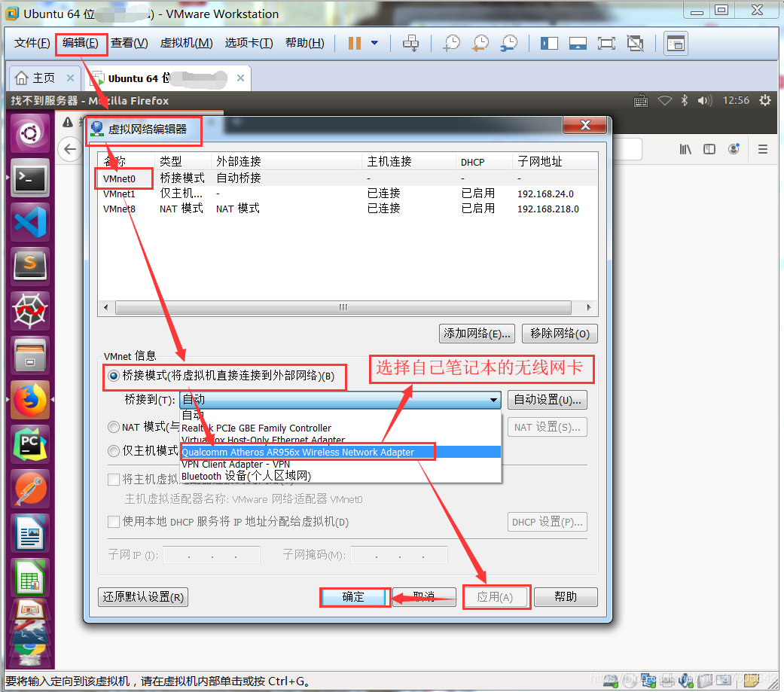The width and height of the screenshot is (784, 692).
Task: Click the 自动设置(U)... button
Action: pyautogui.click(x=548, y=400)
